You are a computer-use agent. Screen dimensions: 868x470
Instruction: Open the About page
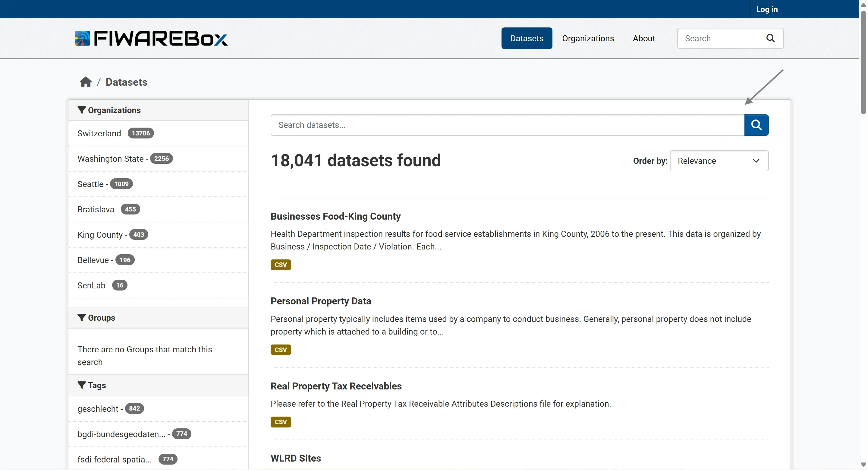point(643,38)
